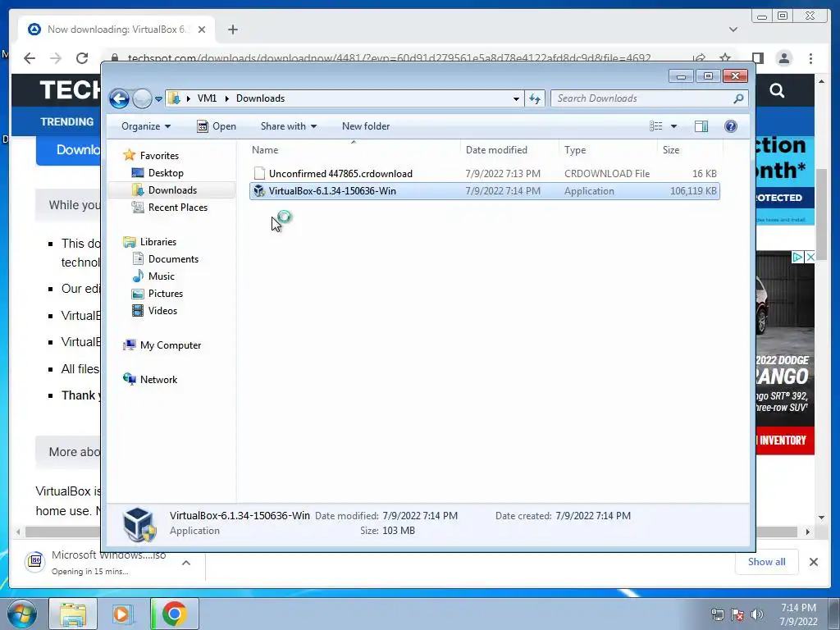Change view with the view icon

tap(656, 126)
